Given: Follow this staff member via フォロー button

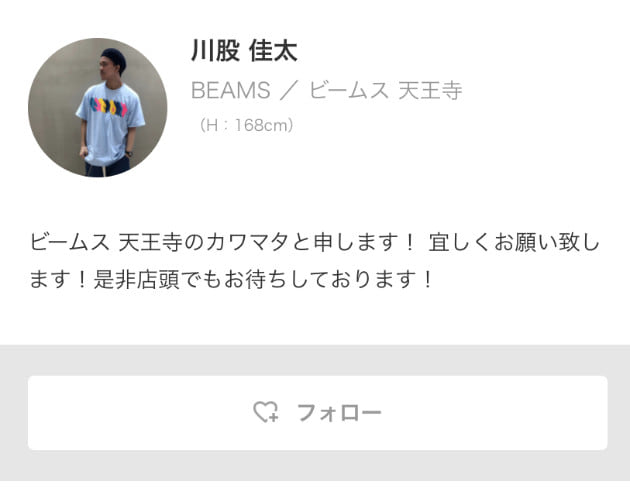Looking at the screenshot, I should pyautogui.click(x=317, y=413).
